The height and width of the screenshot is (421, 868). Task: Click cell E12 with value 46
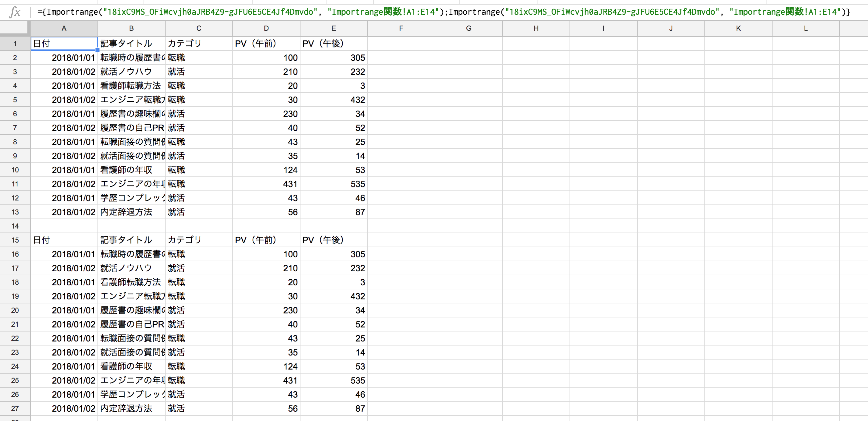tap(334, 198)
